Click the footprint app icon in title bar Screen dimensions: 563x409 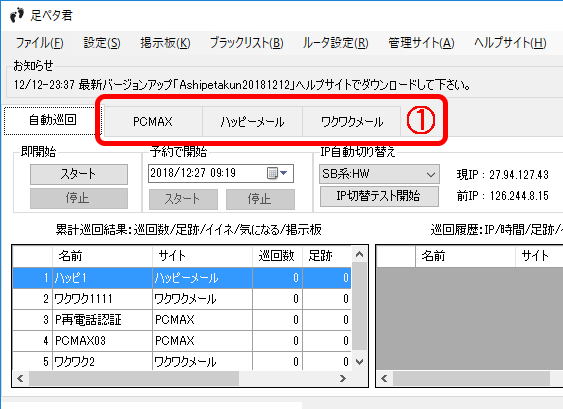[17, 15]
